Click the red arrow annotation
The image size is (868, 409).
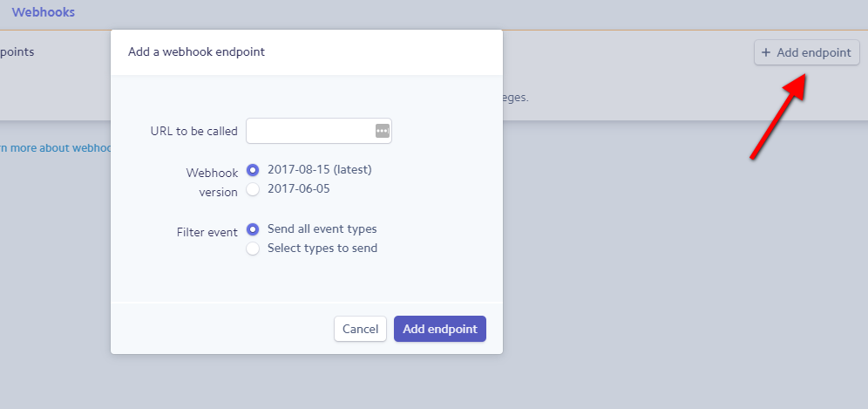(777, 115)
